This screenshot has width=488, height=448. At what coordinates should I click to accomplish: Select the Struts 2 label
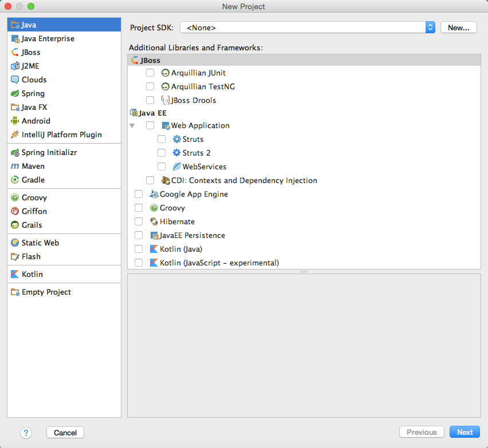point(196,153)
